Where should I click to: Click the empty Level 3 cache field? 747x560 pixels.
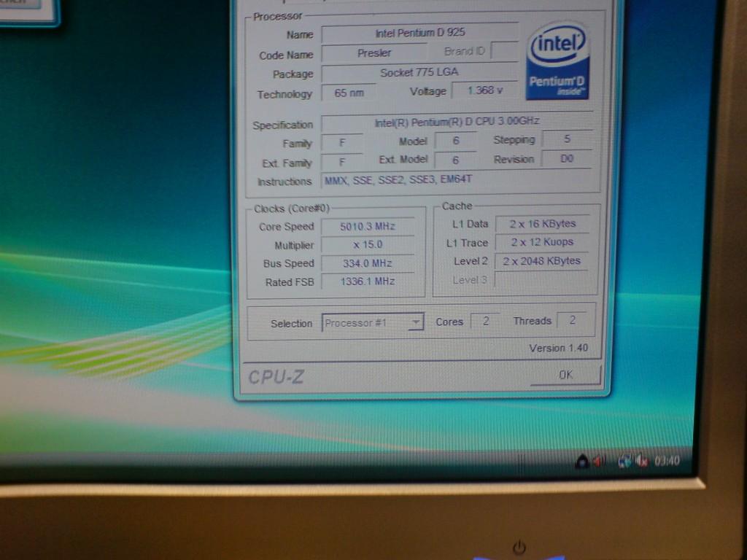point(542,279)
